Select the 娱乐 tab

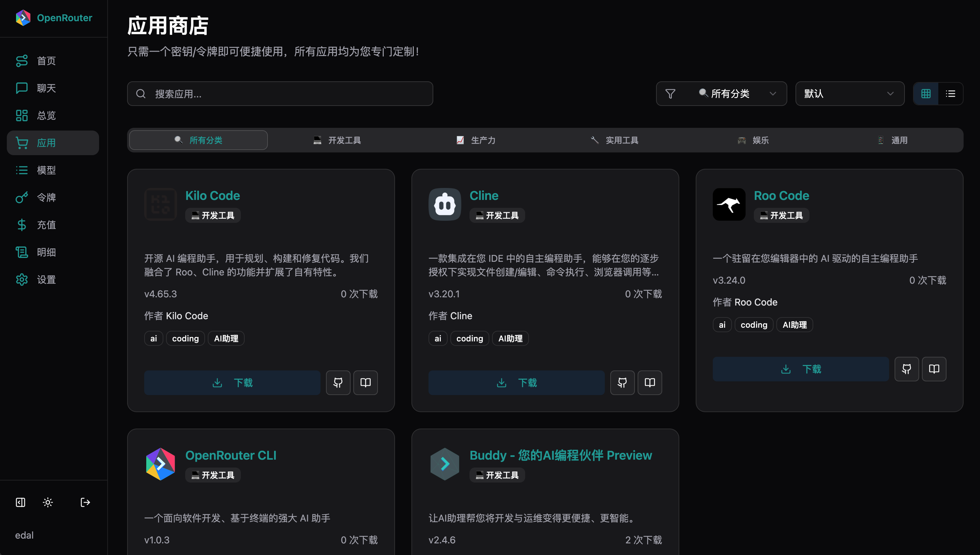pos(753,140)
